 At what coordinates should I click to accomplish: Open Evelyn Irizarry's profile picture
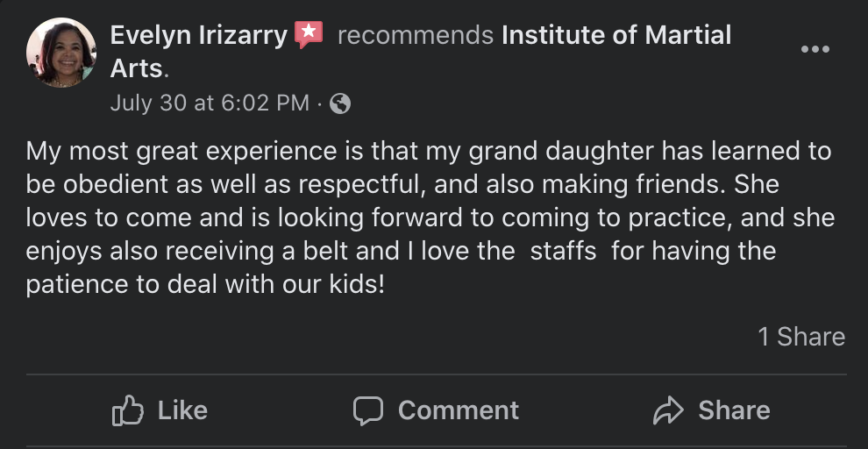pyautogui.click(x=61, y=53)
